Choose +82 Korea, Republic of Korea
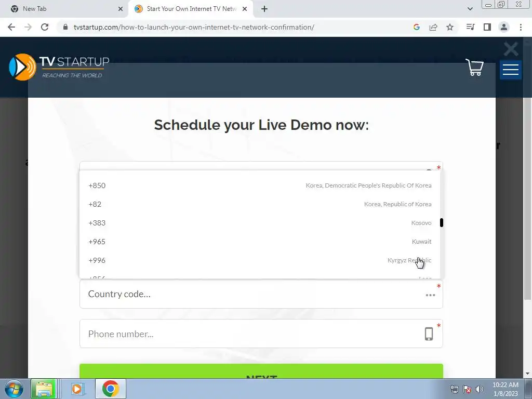 pos(260,204)
